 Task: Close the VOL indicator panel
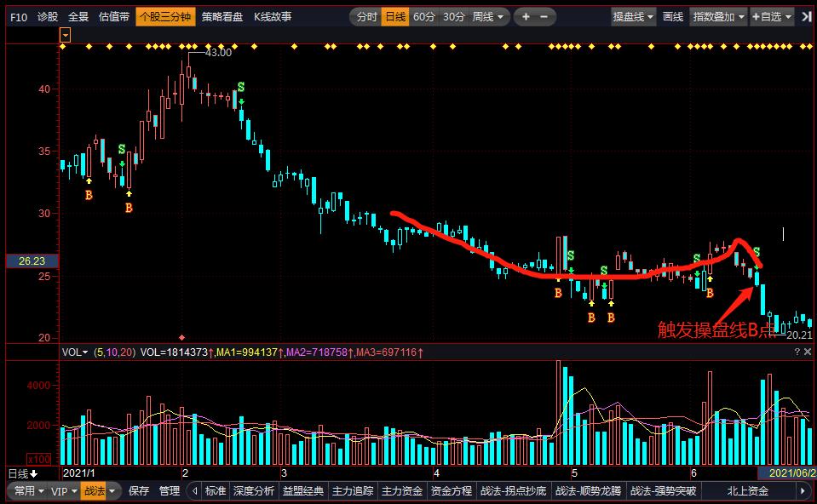click(808, 352)
